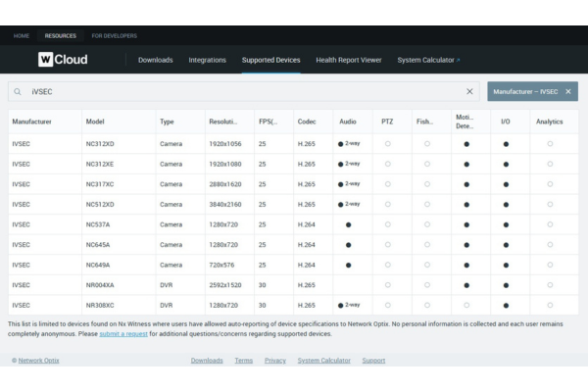Remove the Manufacturer – IVSEC filter chip

(x=568, y=91)
